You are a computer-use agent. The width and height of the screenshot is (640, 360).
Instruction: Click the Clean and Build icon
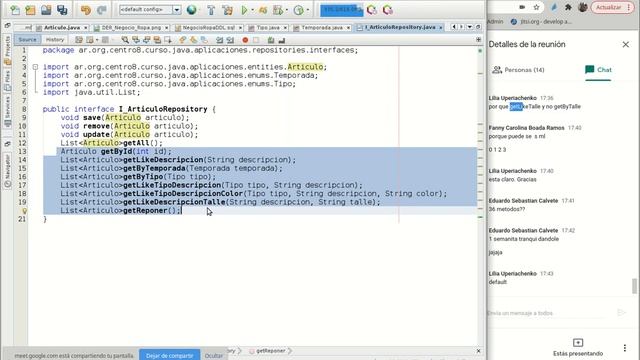(228, 10)
